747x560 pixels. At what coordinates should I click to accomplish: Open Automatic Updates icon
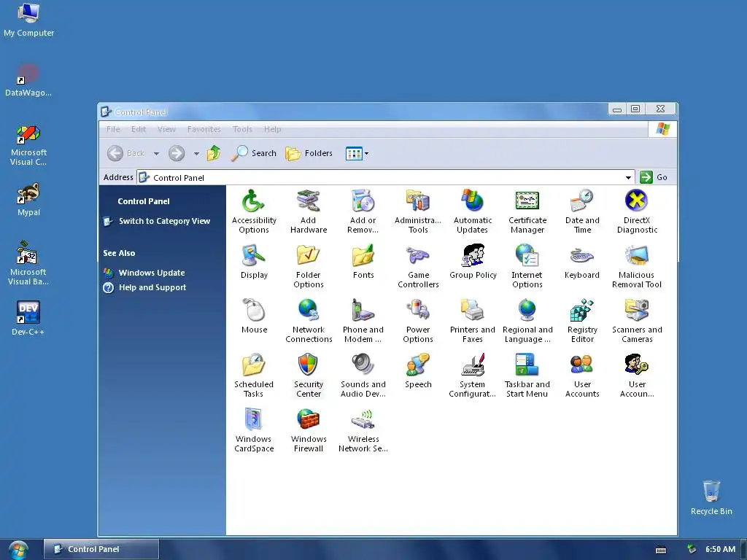(473, 211)
